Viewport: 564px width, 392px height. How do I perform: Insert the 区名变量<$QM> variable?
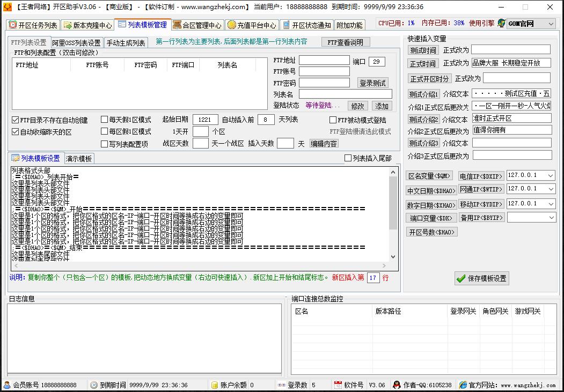(x=429, y=176)
